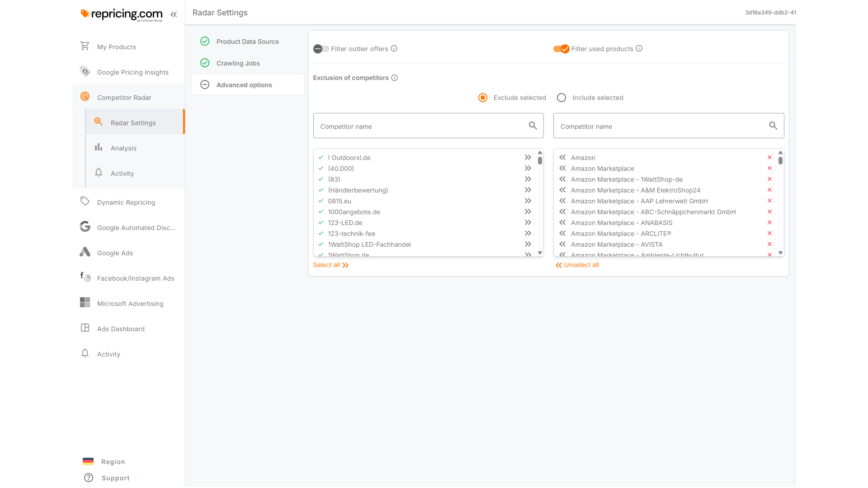Move back 'Amazon Marketplace - ABC-Schnäppchenmarkt GmbH'

point(562,211)
